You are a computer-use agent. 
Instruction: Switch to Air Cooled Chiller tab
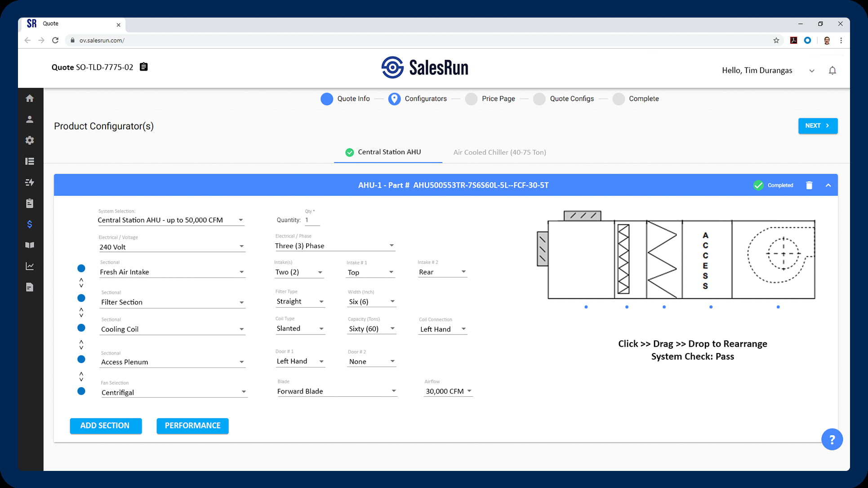(499, 152)
